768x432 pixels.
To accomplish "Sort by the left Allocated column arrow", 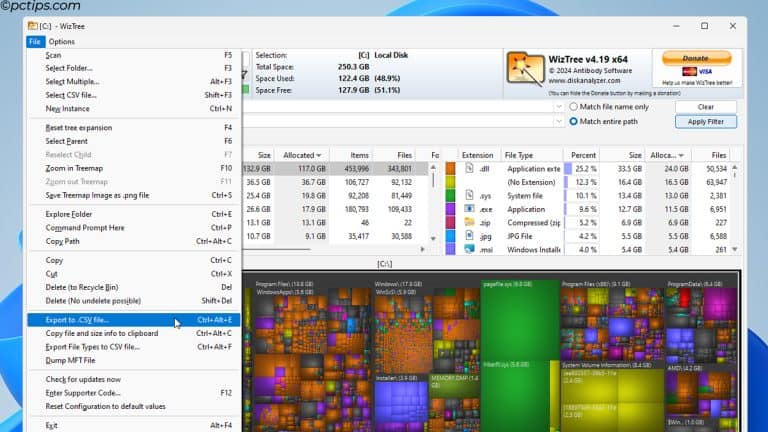I will pyautogui.click(x=319, y=155).
